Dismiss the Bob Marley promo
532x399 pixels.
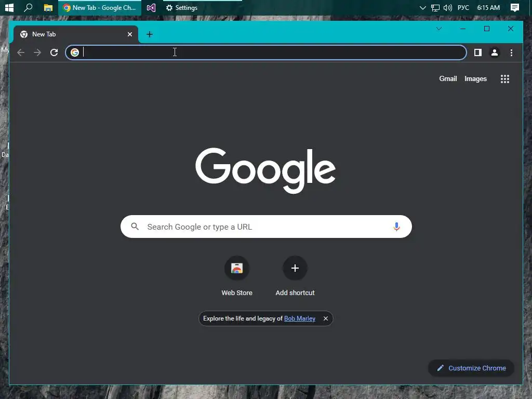pos(326,318)
